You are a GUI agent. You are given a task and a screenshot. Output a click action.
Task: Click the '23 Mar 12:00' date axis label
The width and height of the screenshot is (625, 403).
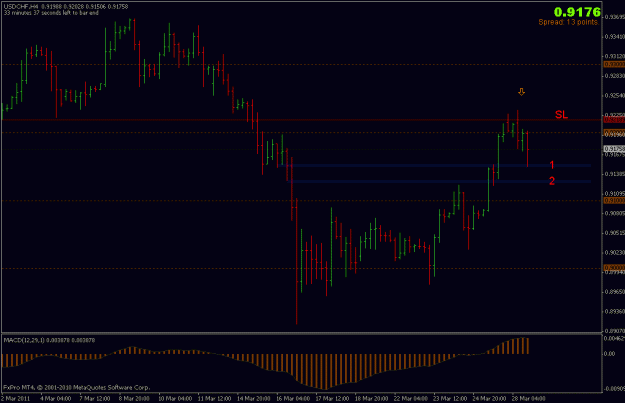pos(450,398)
